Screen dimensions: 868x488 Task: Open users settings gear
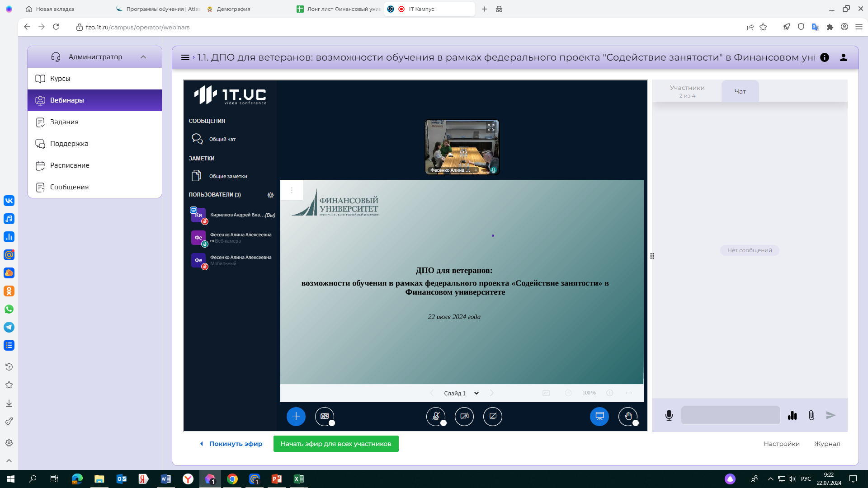click(x=270, y=195)
